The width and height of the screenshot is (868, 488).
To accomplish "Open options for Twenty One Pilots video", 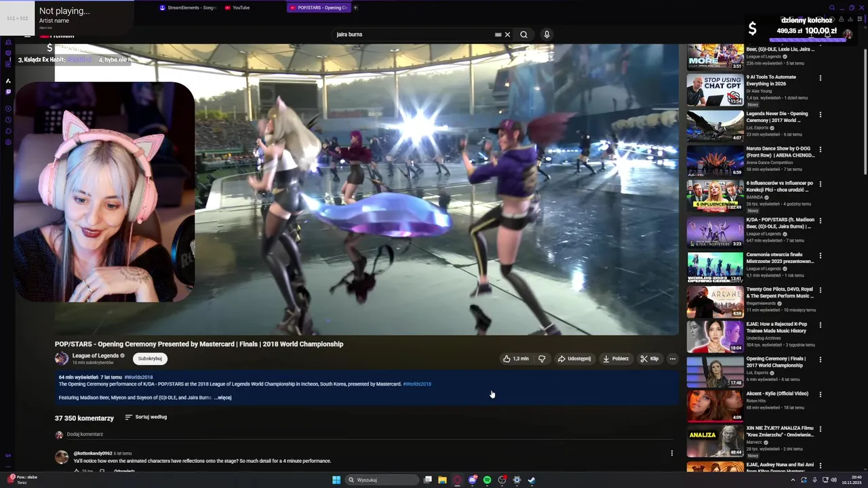I will 820,290.
